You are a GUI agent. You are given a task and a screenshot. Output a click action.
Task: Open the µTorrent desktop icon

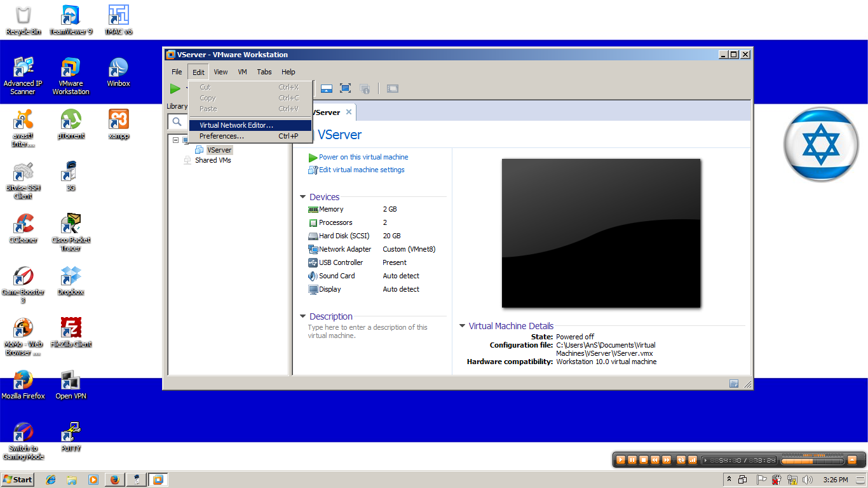tap(71, 124)
